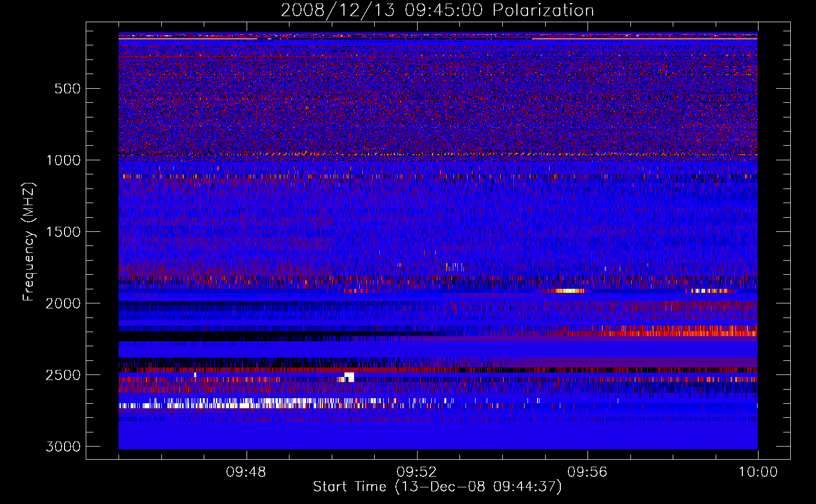Click the 09:52 time tick label
816x504 pixels.
[x=417, y=472]
